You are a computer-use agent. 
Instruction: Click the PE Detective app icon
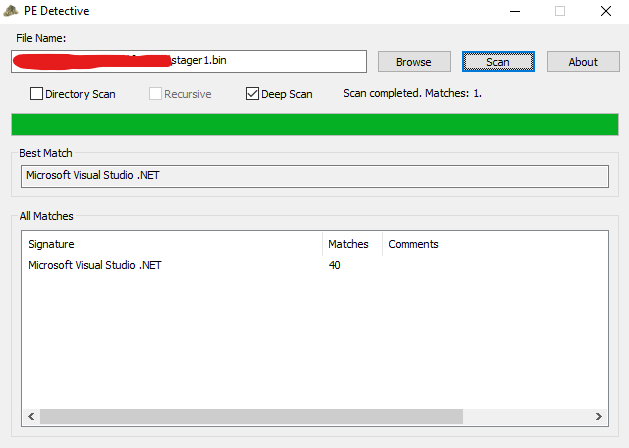click(x=11, y=11)
